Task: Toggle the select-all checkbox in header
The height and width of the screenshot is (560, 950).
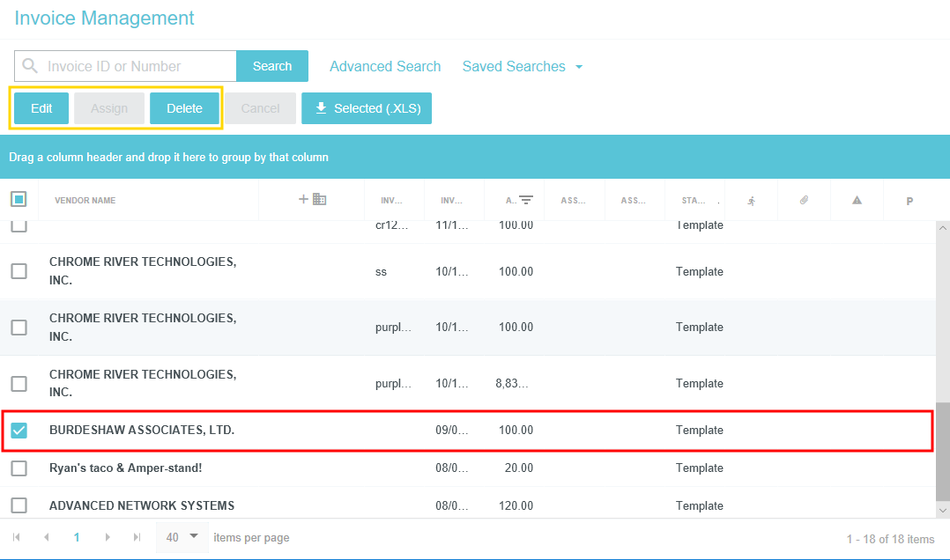Action: click(19, 200)
